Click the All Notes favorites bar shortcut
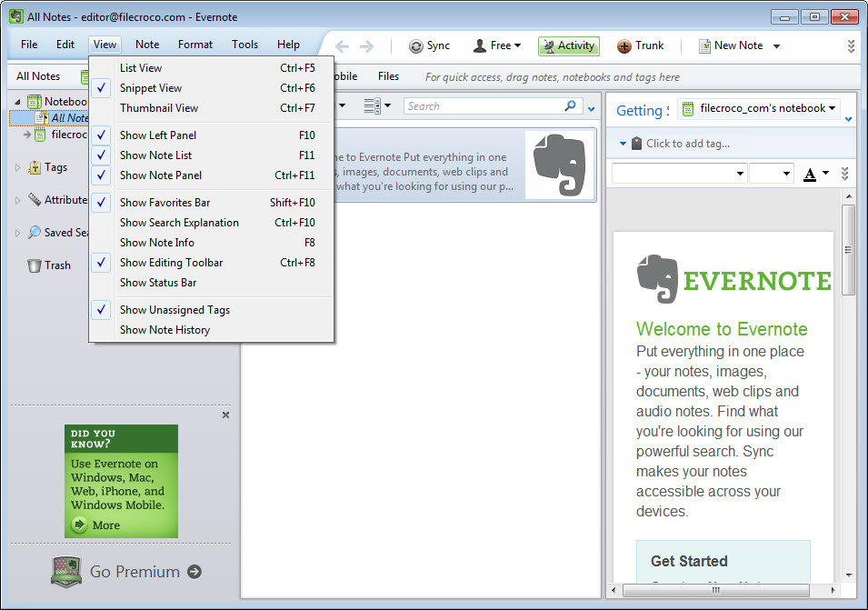 coord(38,76)
